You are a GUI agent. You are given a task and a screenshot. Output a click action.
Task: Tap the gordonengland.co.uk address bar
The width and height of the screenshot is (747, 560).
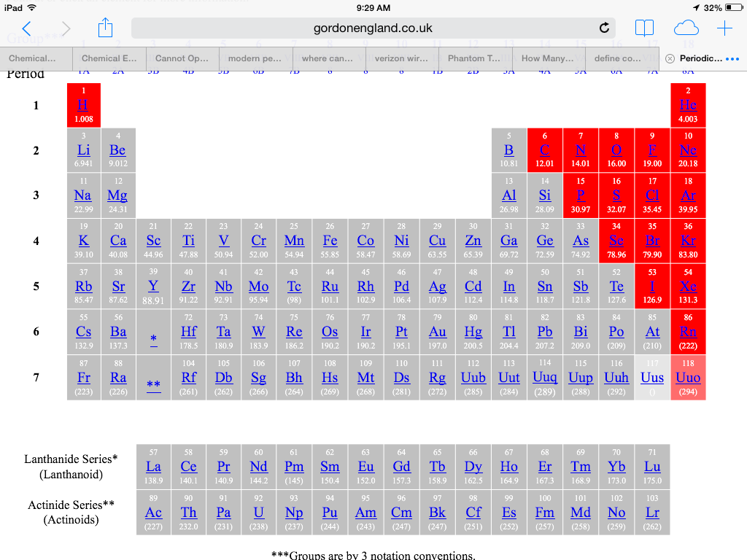373,28
